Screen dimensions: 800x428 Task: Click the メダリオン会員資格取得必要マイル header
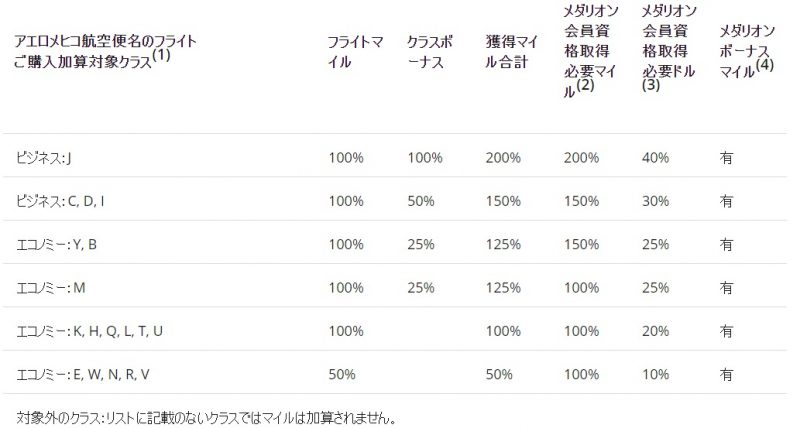(x=591, y=52)
